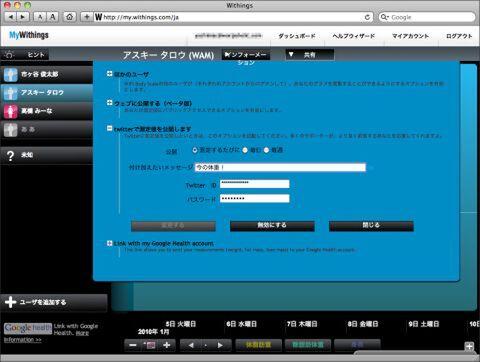Move timeline to next period with right arrow

(x=220, y=345)
